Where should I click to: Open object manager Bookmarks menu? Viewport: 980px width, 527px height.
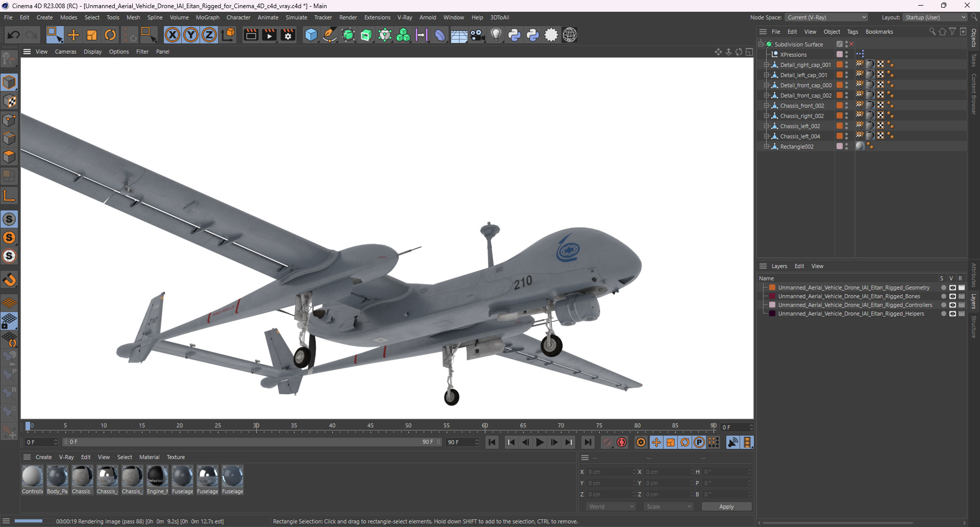(x=879, y=32)
